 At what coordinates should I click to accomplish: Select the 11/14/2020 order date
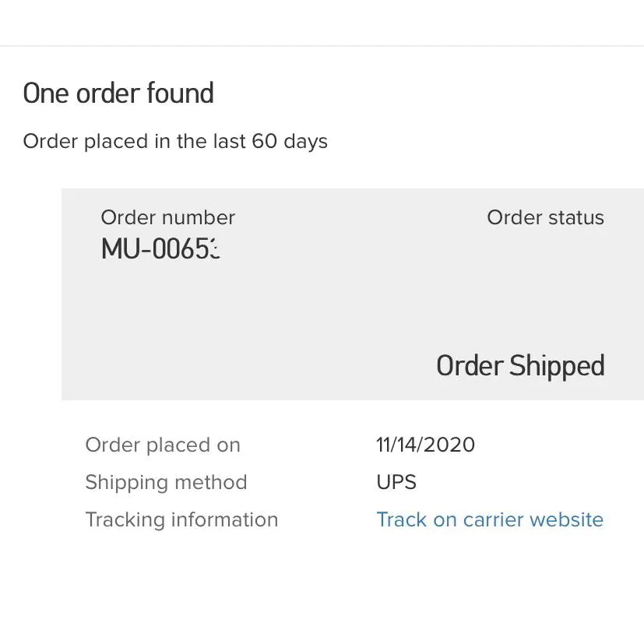(425, 445)
